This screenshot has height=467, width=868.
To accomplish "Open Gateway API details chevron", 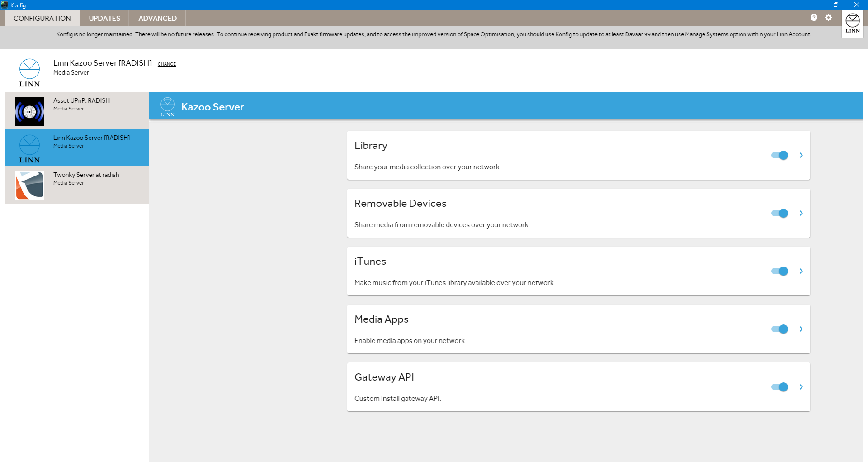I will pos(801,387).
